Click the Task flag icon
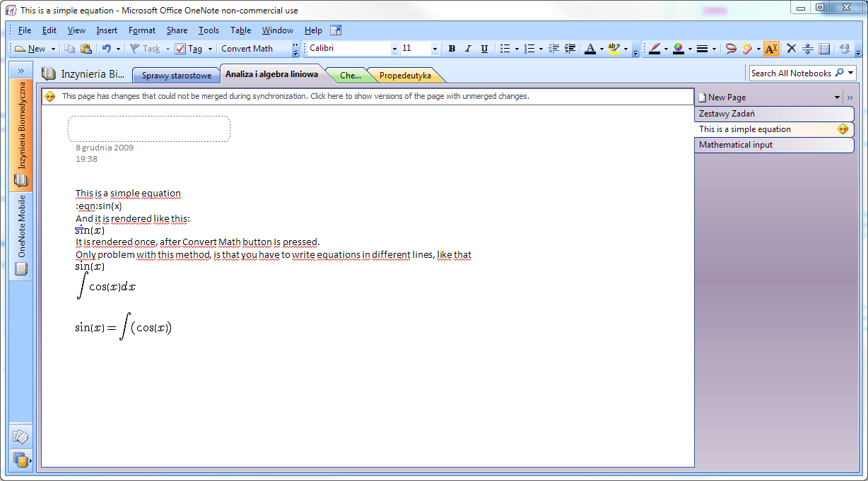Screen dimensions: 868x481 click(134, 49)
